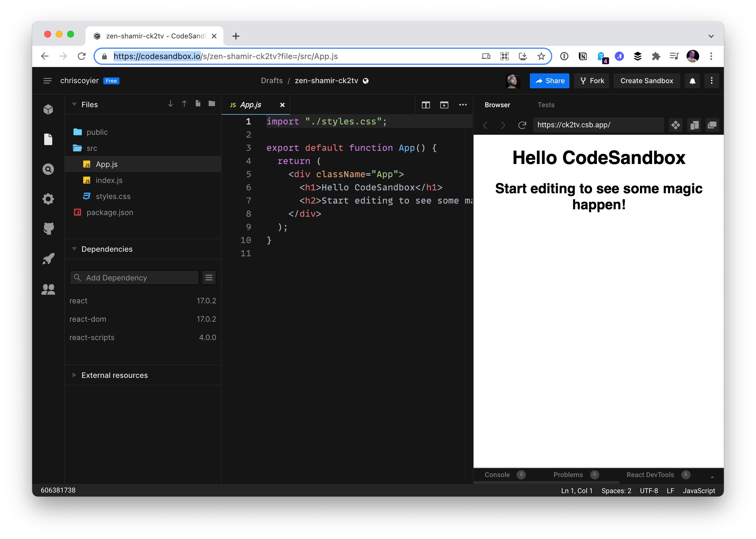Click the notifications bell icon
This screenshot has height=539, width=756.
692,81
